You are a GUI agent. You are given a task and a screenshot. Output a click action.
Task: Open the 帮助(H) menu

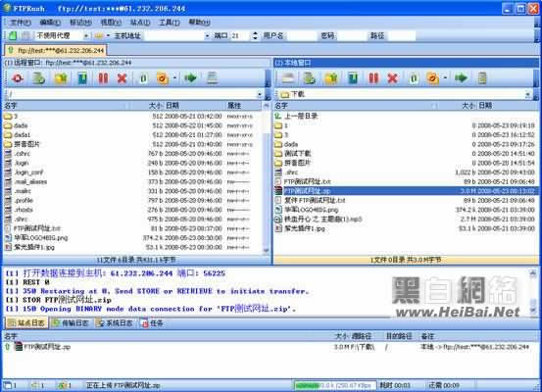tap(199, 23)
